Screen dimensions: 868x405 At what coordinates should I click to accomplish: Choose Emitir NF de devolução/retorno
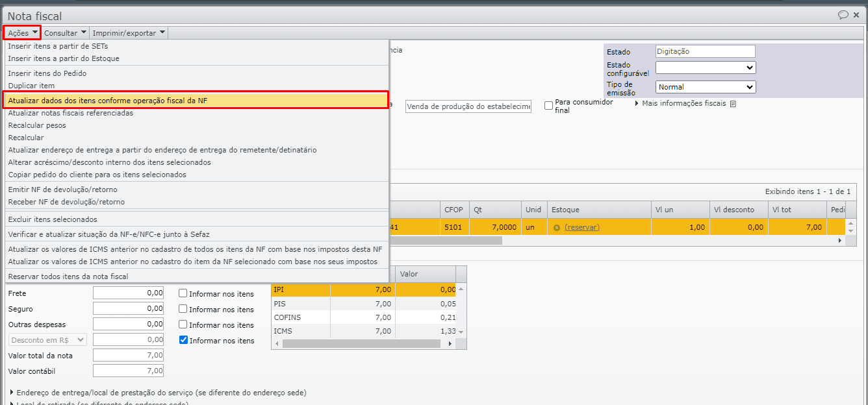(196, 190)
